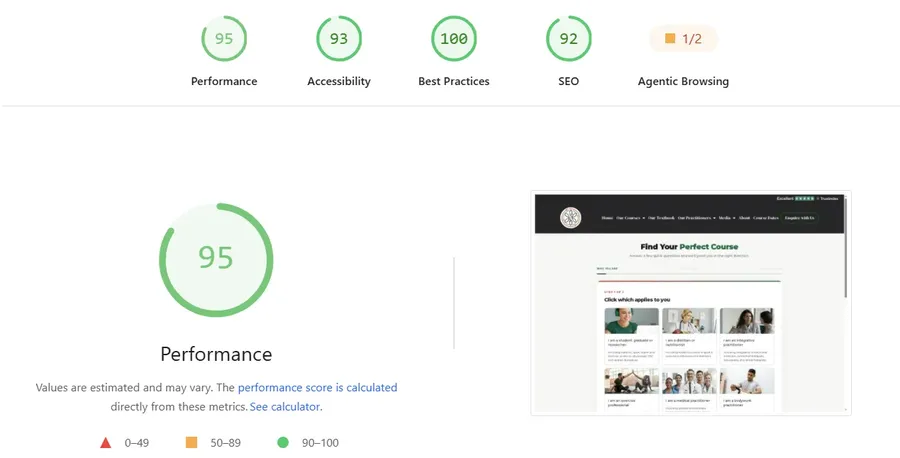Click the scrollbar inside the page screenshot
The image size is (900, 458).
click(845, 248)
